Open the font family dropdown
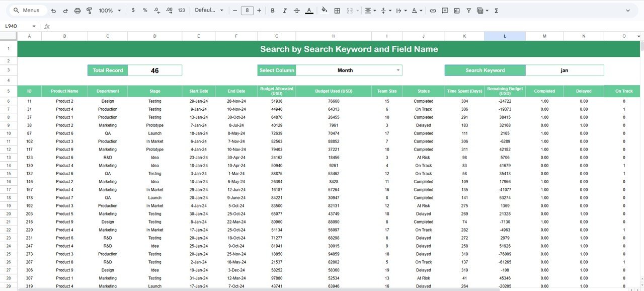This screenshot has width=644, height=291. [x=208, y=10]
